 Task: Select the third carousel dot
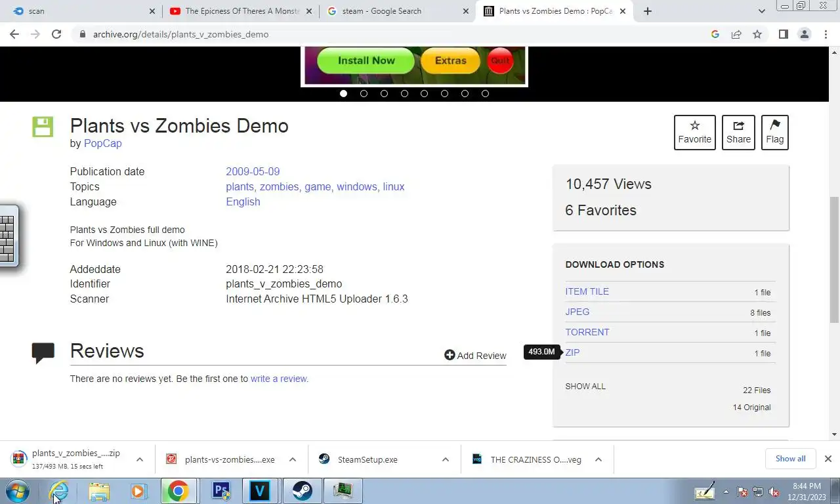[384, 93]
